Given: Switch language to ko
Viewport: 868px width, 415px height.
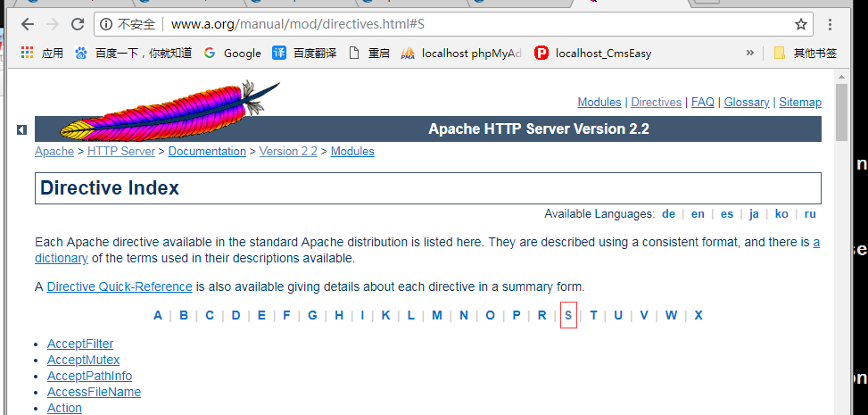Looking at the screenshot, I should point(781,214).
